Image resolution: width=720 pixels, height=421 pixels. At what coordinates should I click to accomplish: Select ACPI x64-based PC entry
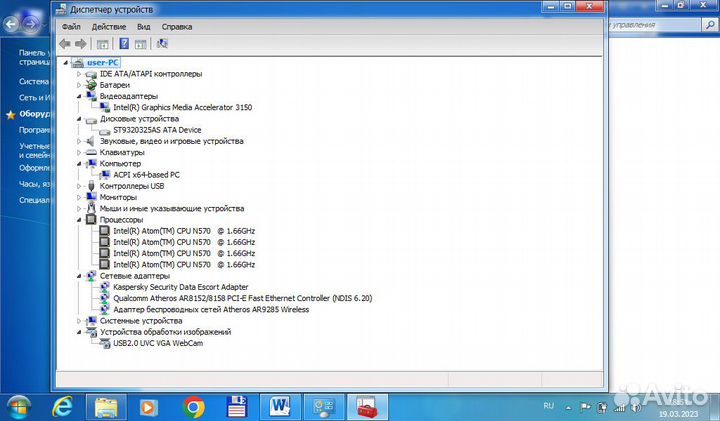pyautogui.click(x=146, y=174)
